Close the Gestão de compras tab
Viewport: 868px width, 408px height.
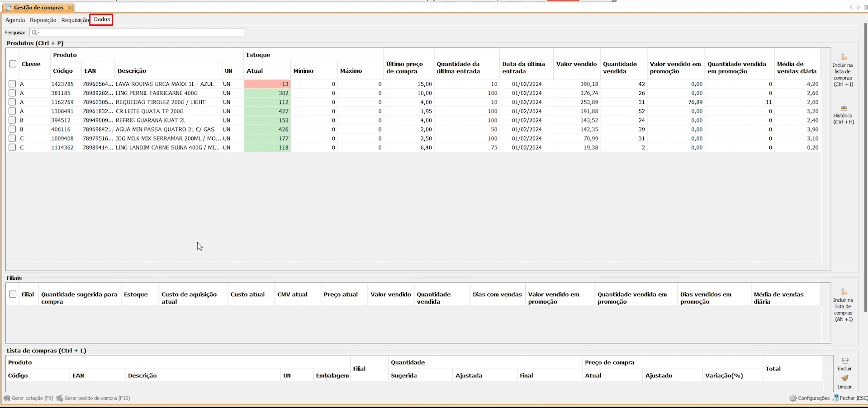tap(70, 8)
